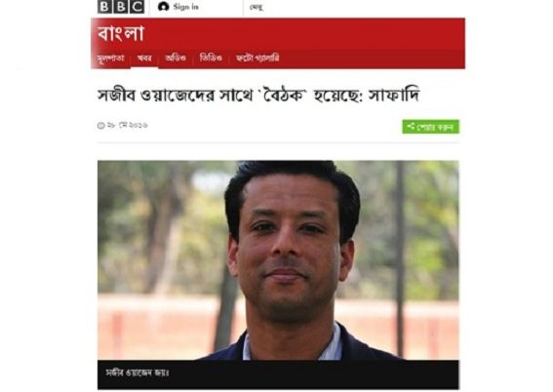Click the main article photo
This screenshot has height=392, width=553.
click(278, 260)
